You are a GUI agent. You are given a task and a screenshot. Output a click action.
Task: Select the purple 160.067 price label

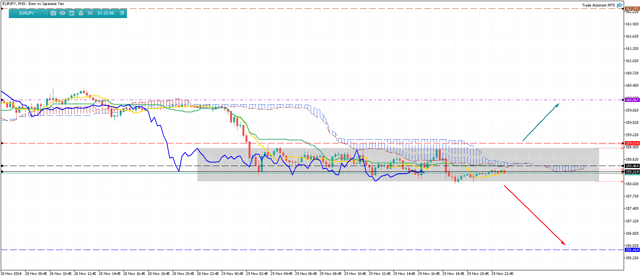coord(632,100)
